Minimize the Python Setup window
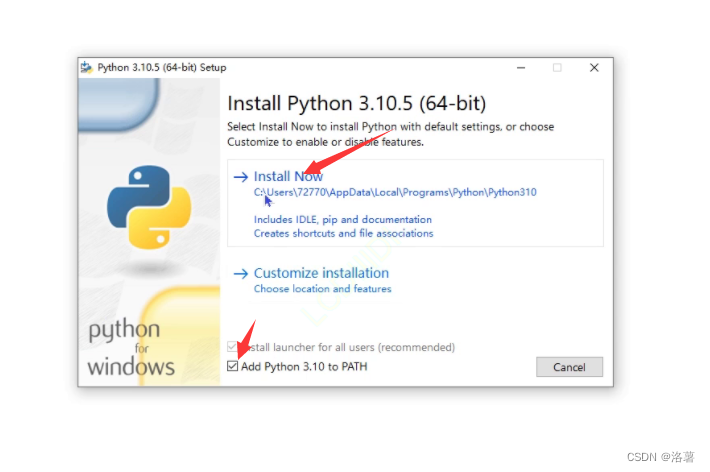The image size is (710, 472). (521, 68)
